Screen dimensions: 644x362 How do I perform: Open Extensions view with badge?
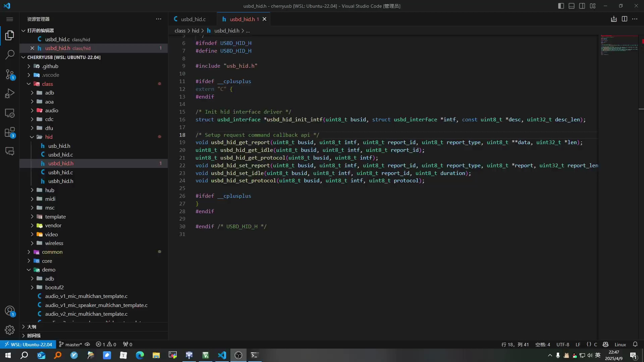click(10, 132)
